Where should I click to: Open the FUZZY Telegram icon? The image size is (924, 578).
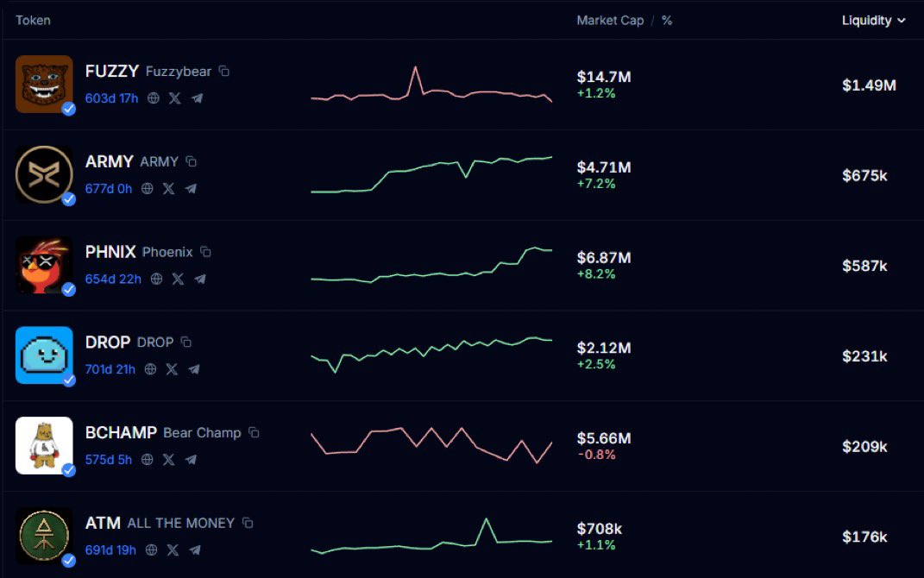coord(197,98)
